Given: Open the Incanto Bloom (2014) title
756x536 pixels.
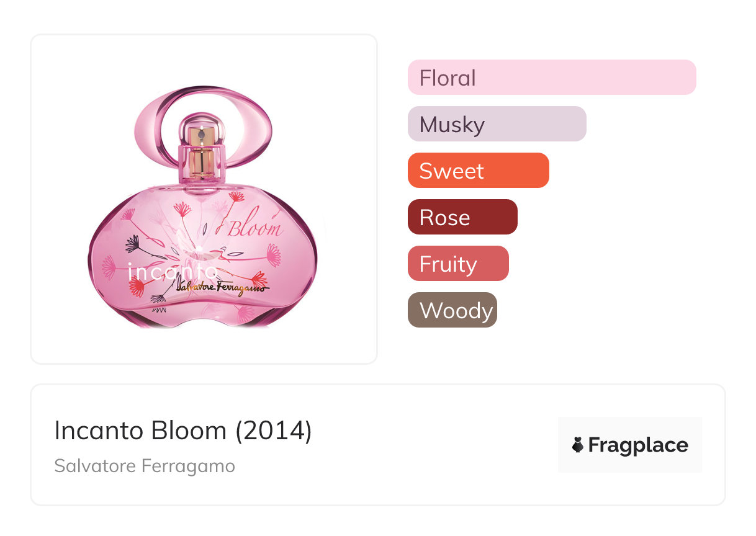Looking at the screenshot, I should click(x=183, y=431).
